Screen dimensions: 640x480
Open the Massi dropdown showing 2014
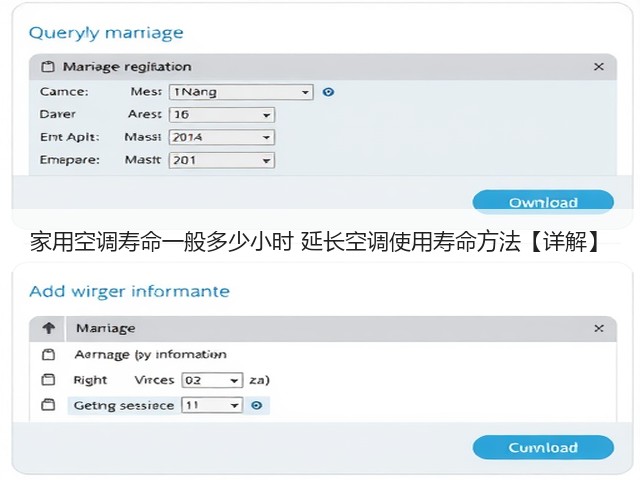tap(222, 138)
